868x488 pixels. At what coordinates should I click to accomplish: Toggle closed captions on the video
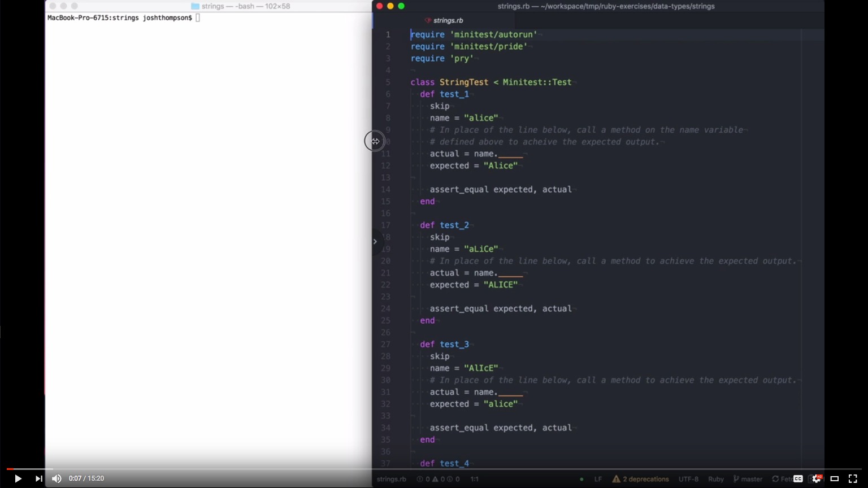click(x=798, y=478)
